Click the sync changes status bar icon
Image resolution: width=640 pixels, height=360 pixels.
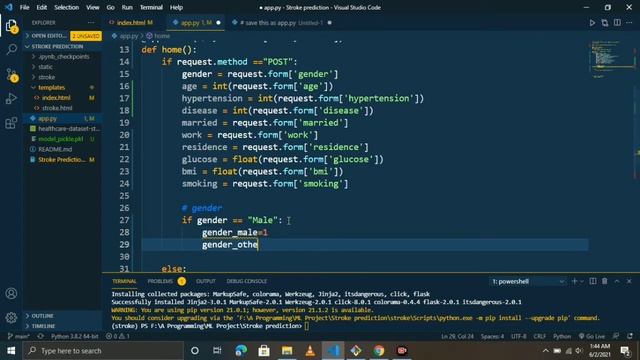pyautogui.click(x=40, y=336)
